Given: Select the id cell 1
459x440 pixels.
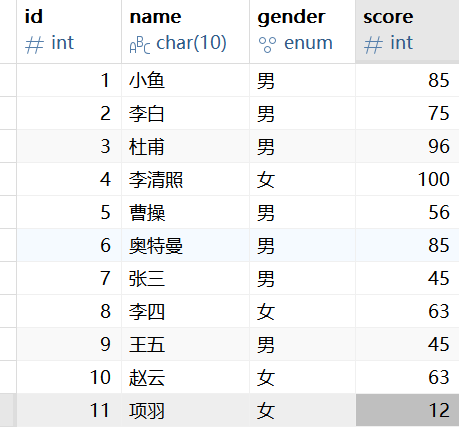Looking at the screenshot, I should (69, 80).
